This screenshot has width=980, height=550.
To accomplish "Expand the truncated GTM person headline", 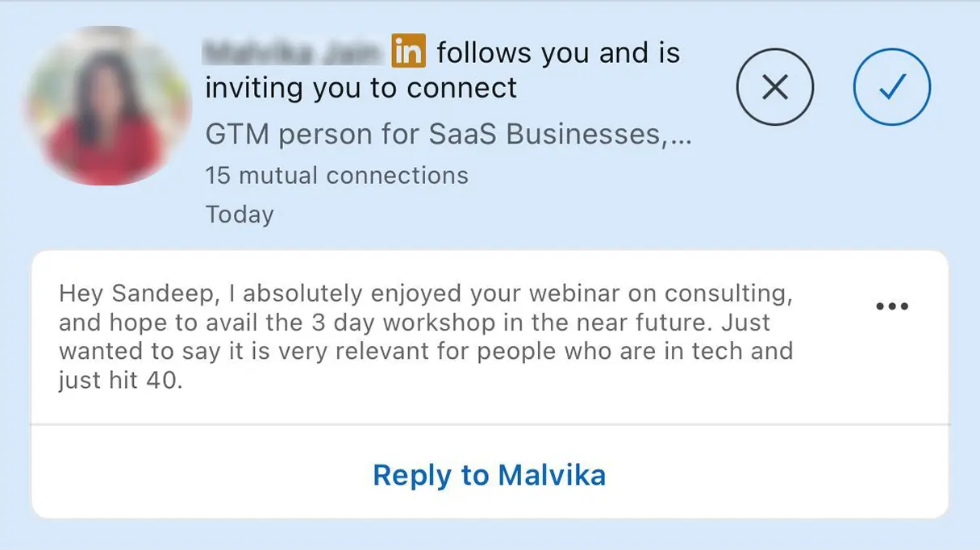I will pos(448,133).
